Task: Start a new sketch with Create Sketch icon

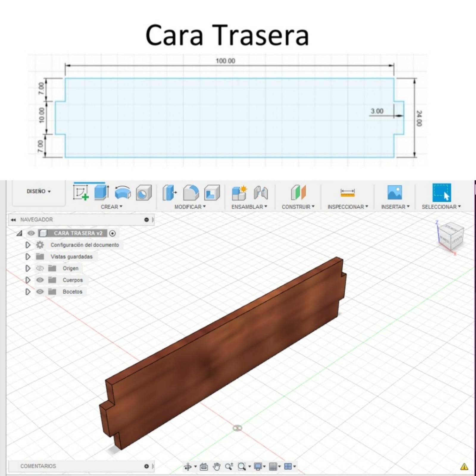Action: (x=81, y=193)
